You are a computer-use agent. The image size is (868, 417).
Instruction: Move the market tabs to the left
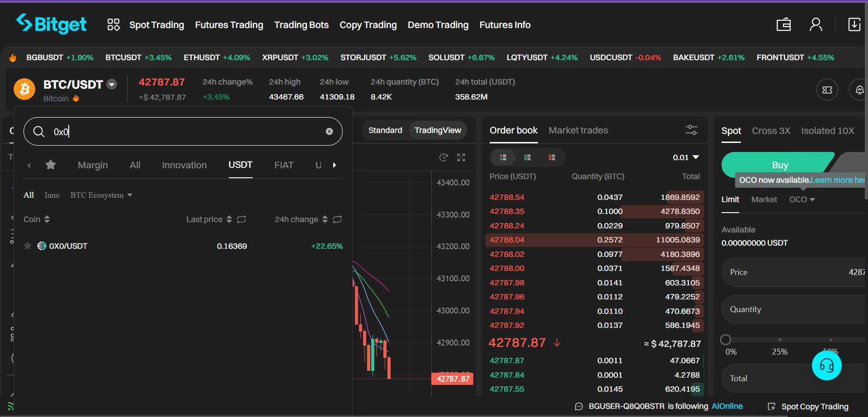tap(29, 165)
